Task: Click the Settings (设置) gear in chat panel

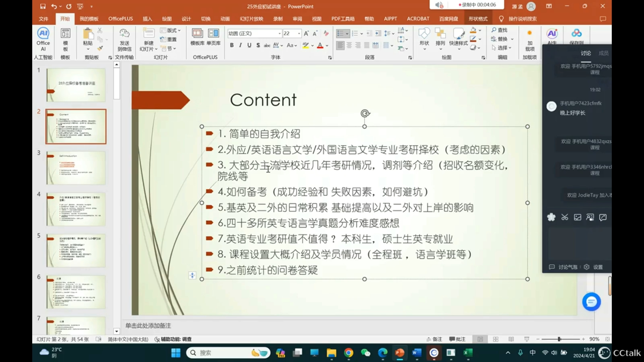Action: [586, 267]
